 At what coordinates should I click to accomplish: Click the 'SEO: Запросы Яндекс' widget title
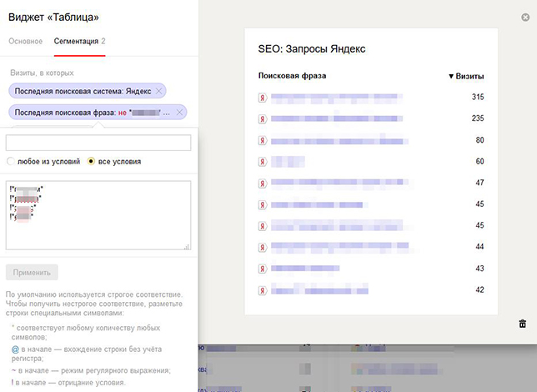312,49
